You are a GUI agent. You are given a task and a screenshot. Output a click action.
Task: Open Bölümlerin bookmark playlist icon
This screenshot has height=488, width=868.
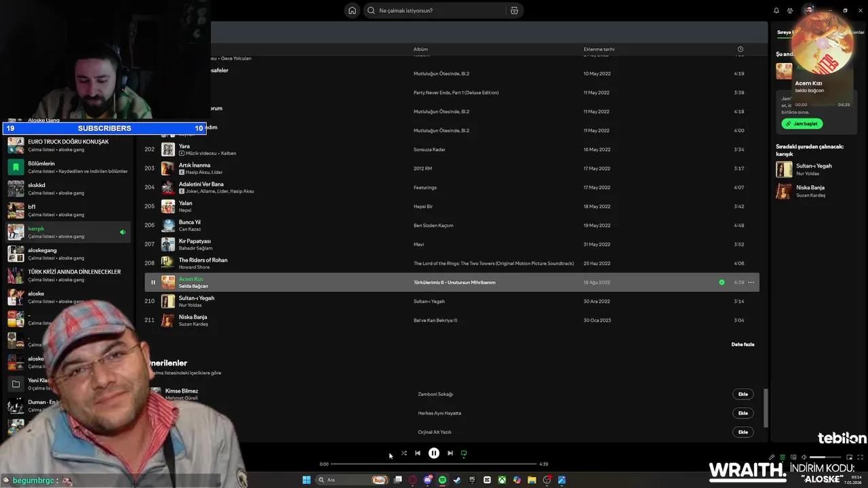tap(16, 166)
